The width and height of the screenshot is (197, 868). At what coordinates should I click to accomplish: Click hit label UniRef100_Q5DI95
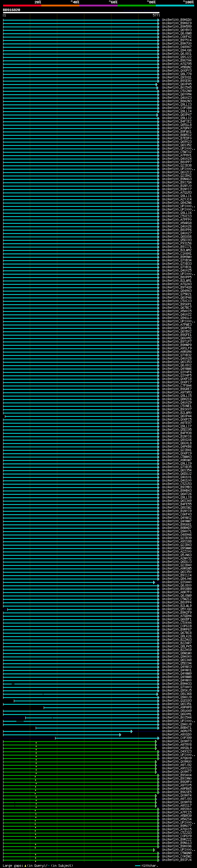[177, 430]
